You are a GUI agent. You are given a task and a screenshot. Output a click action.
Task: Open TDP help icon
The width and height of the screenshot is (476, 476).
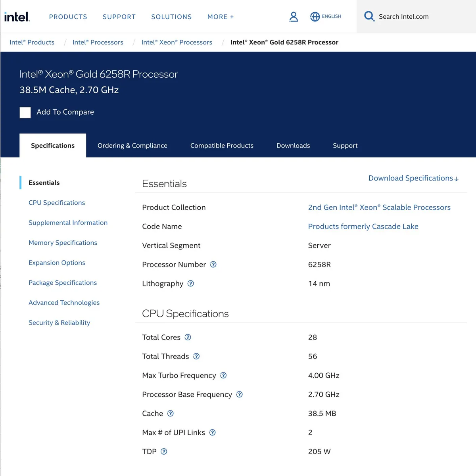pyautogui.click(x=164, y=451)
